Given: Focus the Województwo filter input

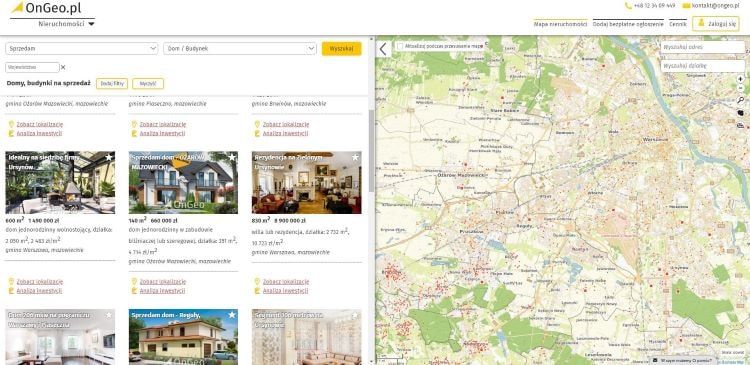Looking at the screenshot, I should pos(32,67).
